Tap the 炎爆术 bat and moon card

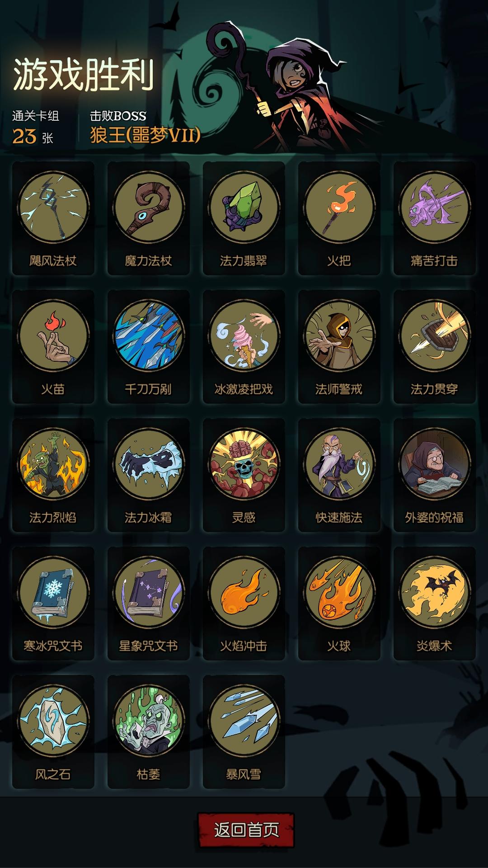tap(435, 604)
